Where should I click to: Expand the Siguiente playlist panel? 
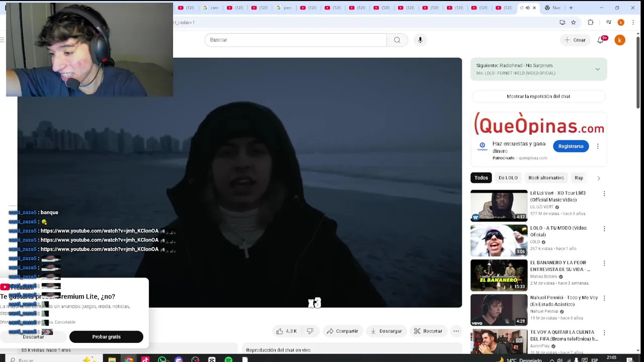[597, 69]
